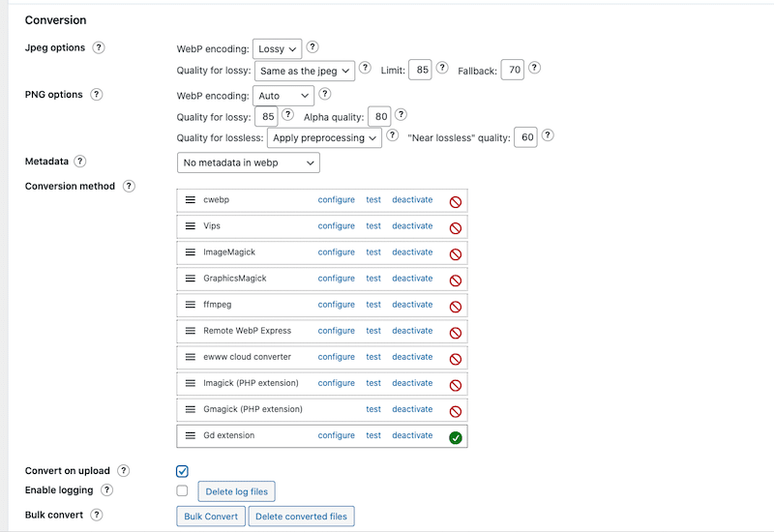This screenshot has width=774, height=532.
Task: Click Delete log files button
Action: (236, 491)
